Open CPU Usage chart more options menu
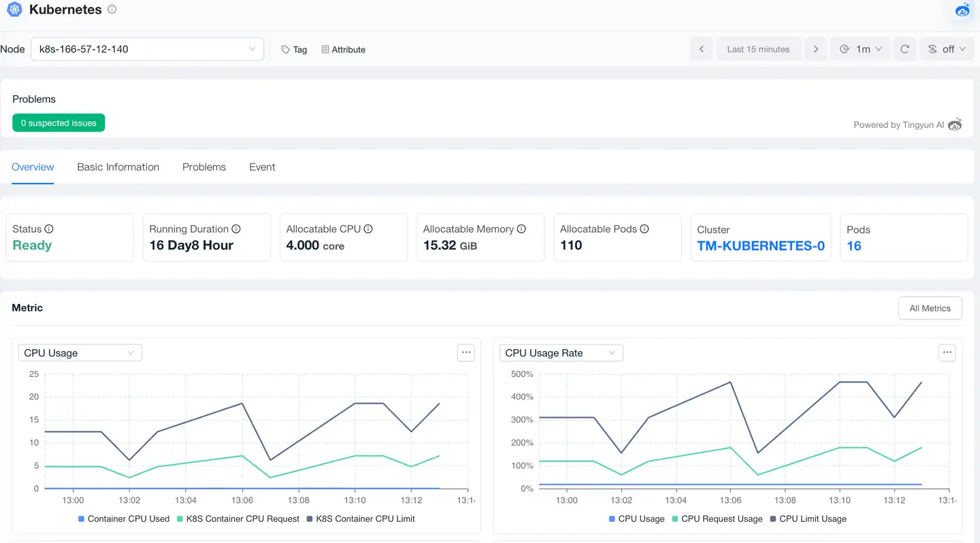 pyautogui.click(x=465, y=352)
